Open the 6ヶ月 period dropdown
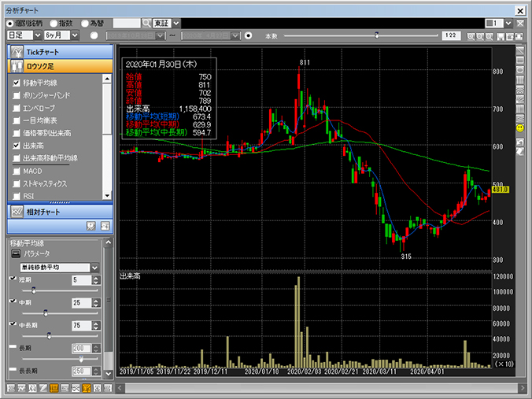The width and height of the screenshot is (532, 399). (x=75, y=35)
